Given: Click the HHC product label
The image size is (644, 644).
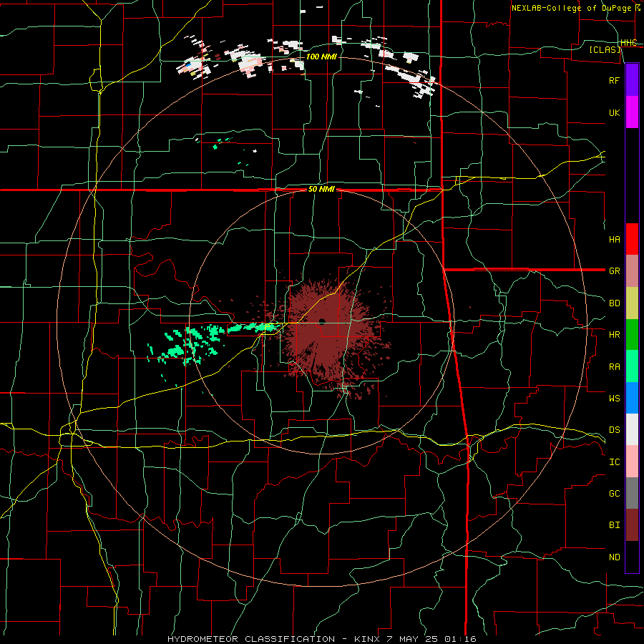Looking at the screenshot, I should click(x=628, y=43).
